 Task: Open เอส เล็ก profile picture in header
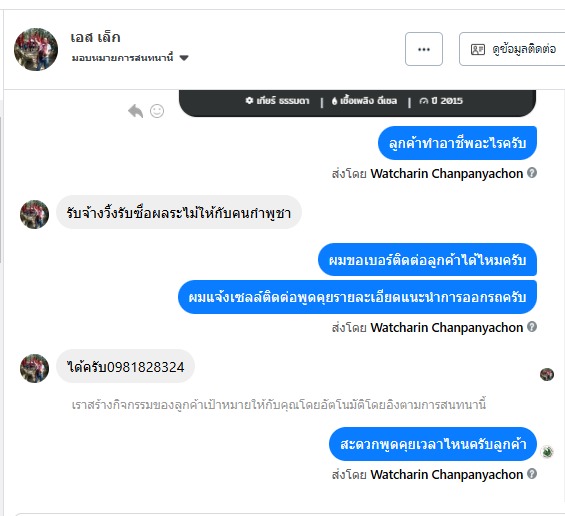(x=36, y=49)
